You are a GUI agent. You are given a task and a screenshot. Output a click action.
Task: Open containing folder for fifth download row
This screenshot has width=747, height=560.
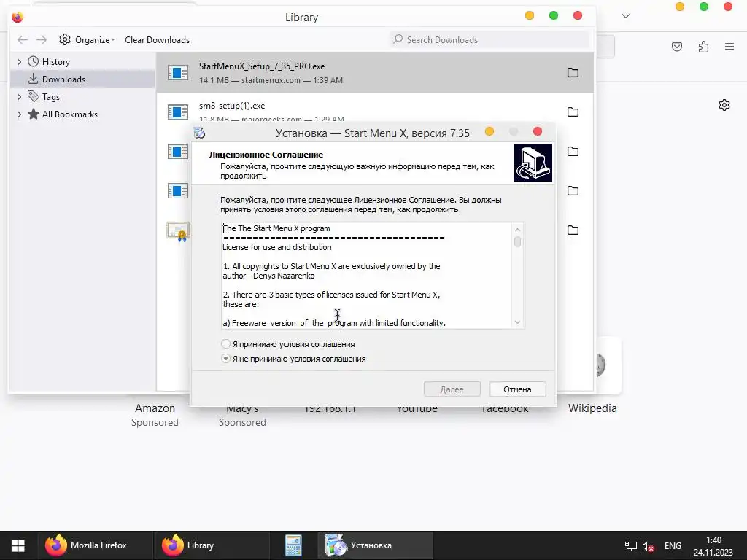tap(573, 230)
